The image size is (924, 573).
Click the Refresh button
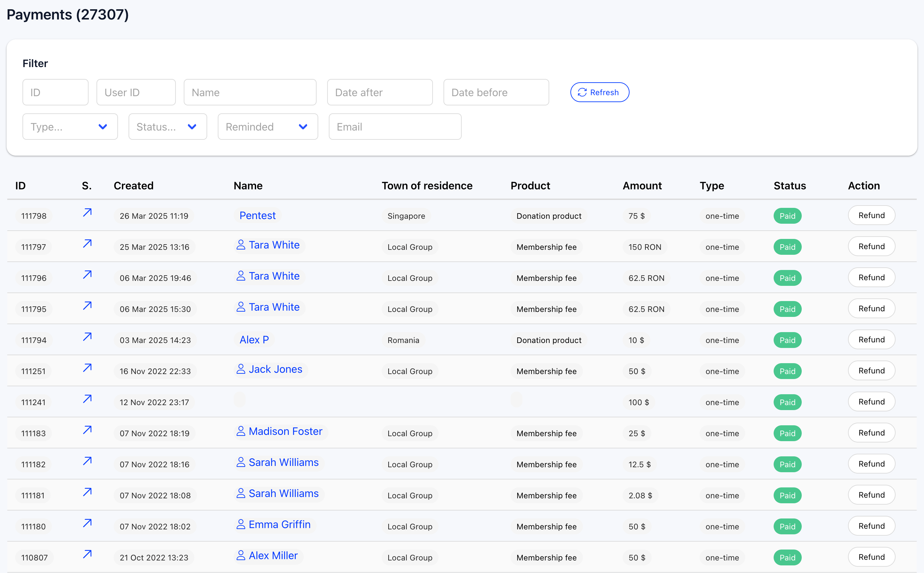[x=599, y=93]
